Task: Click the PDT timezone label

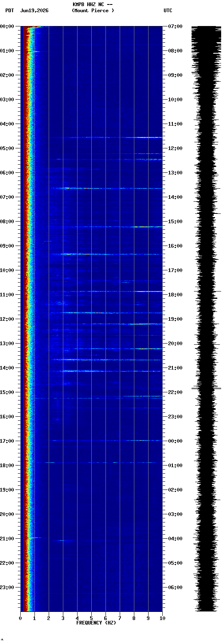Action: [x=9, y=11]
